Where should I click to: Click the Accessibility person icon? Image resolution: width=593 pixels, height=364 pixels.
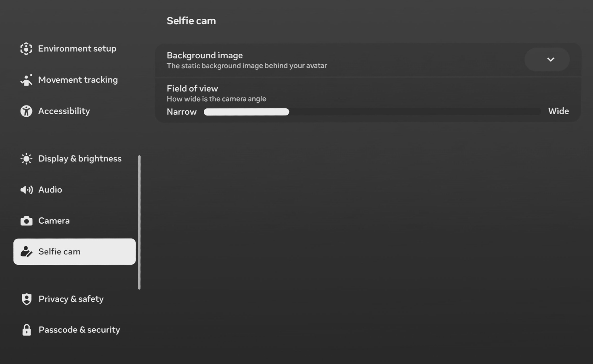click(x=26, y=111)
